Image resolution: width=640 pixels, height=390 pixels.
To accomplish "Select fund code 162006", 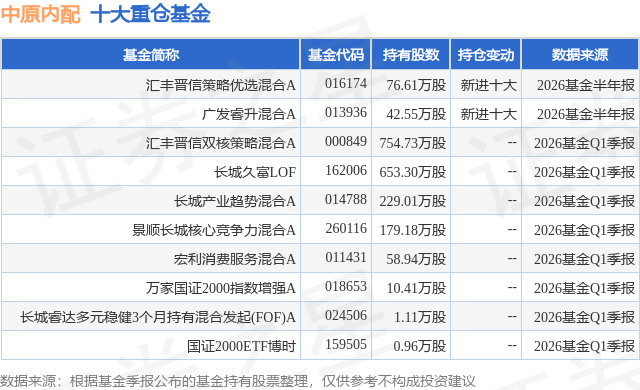I will 346,170.
